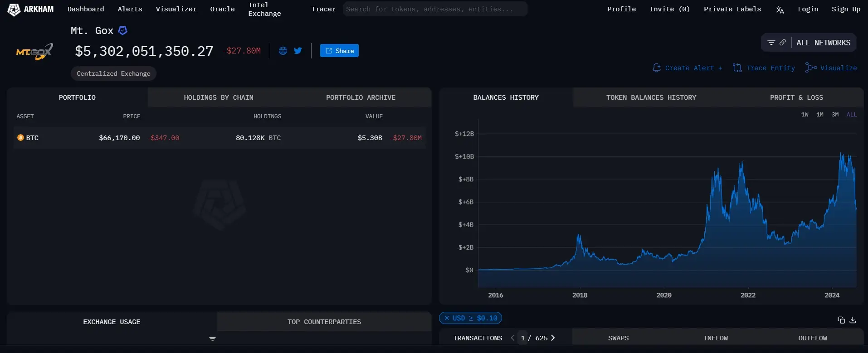The width and height of the screenshot is (868, 353).
Task: Click the Create Alert bell icon
Action: (x=656, y=68)
